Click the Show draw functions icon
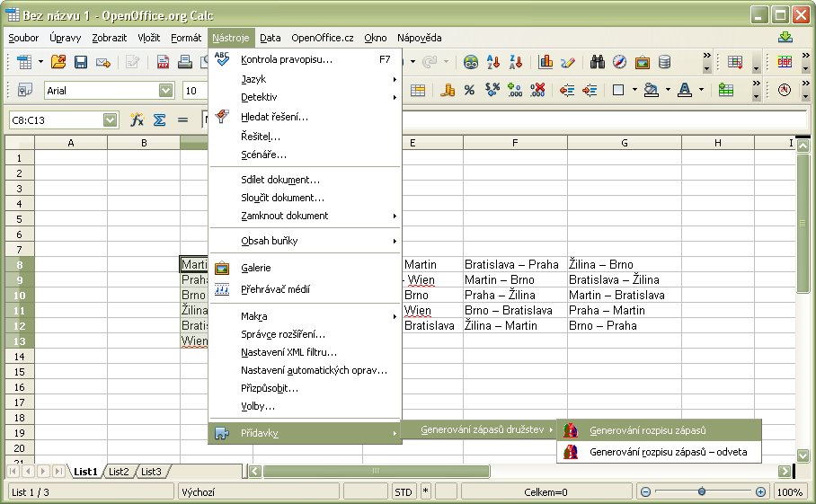This screenshot has height=504, width=816. pos(568,62)
